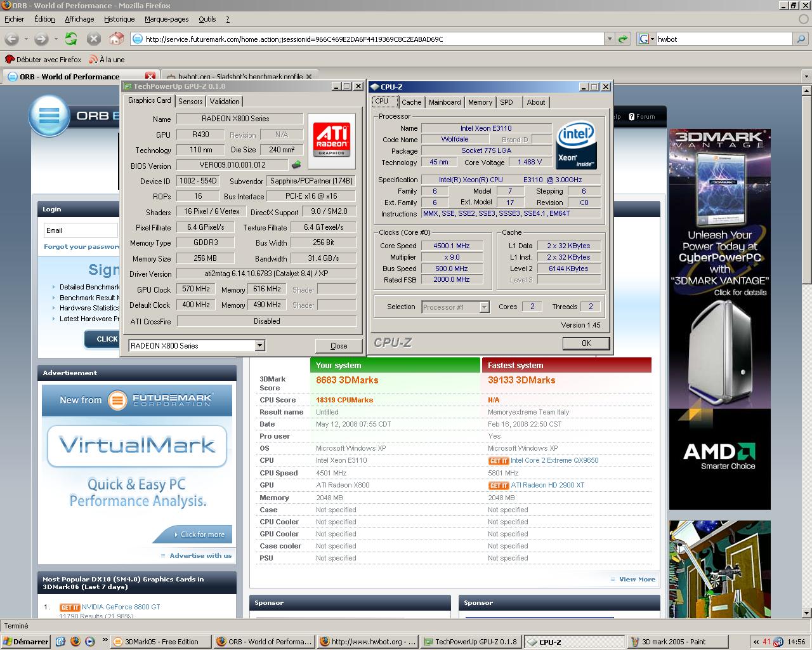Click search box containing hwbot

725,39
